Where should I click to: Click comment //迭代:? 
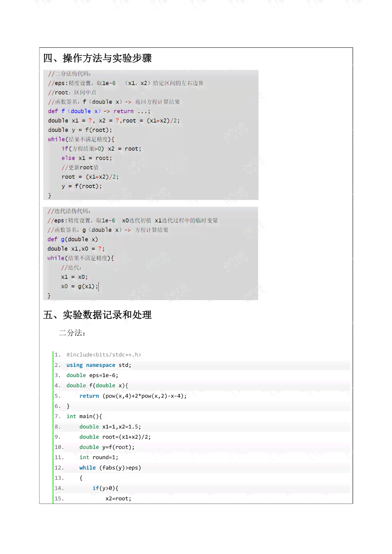pos(71,267)
